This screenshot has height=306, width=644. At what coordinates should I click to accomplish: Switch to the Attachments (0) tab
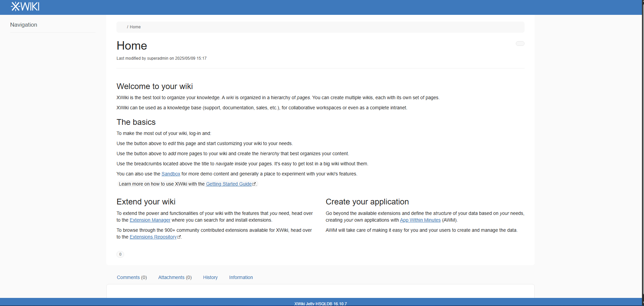[x=175, y=277]
